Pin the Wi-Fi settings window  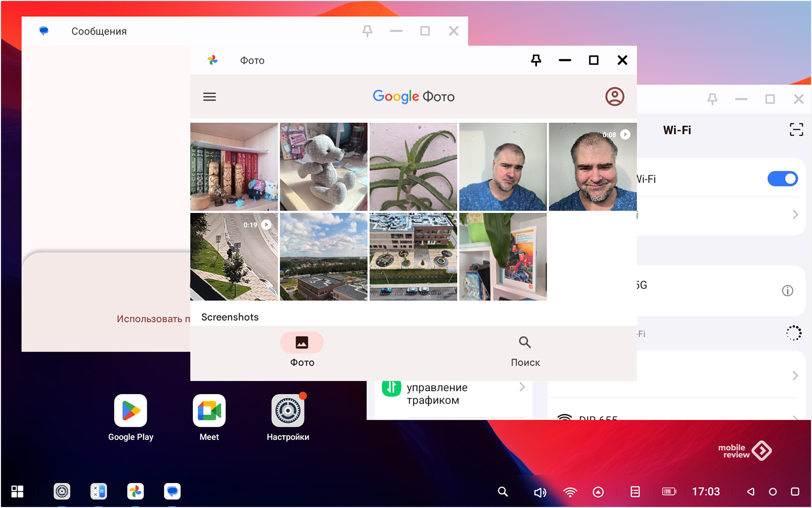[713, 99]
